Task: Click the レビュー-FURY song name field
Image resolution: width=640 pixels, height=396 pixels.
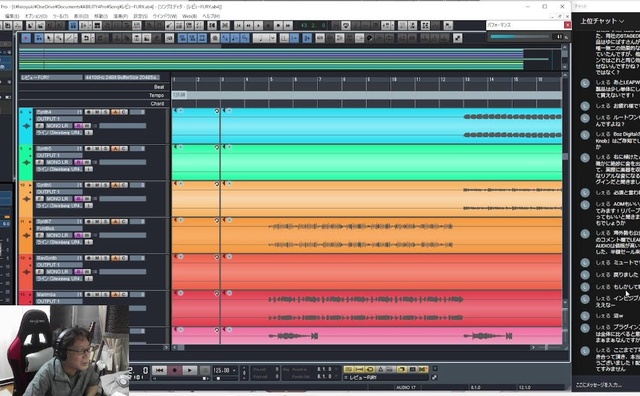Action: pyautogui.click(x=51, y=77)
